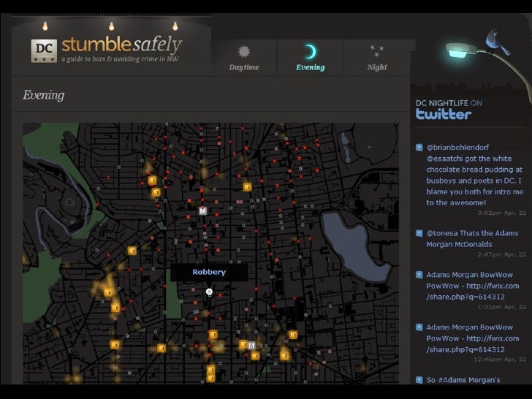Click the '2:47pm Apr. 22' timestamp
The height and width of the screenshot is (399, 532).
pos(501,254)
